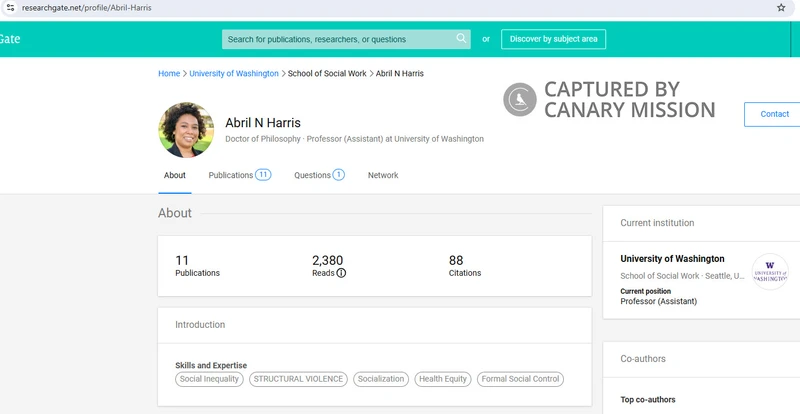Click the Reads info icon
The height and width of the screenshot is (414, 800).
341,273
